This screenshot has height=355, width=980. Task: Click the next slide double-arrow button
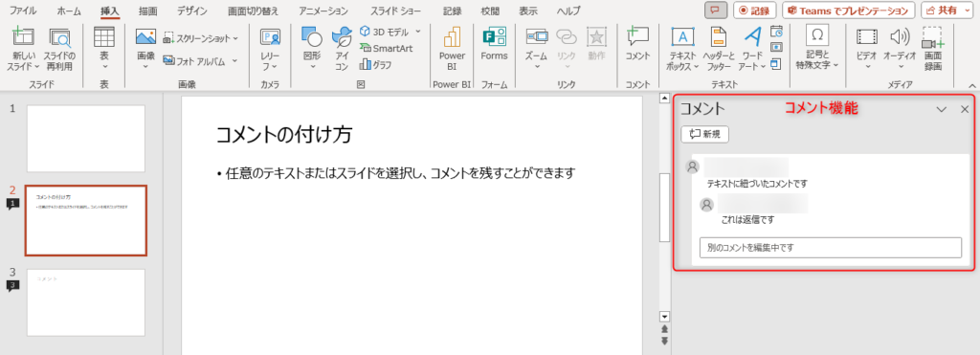664,341
